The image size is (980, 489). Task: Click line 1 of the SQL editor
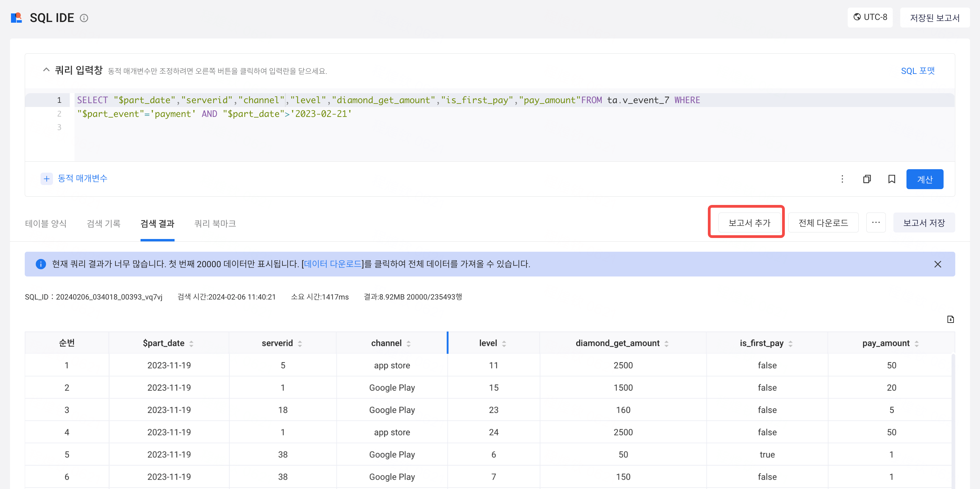tap(514, 100)
